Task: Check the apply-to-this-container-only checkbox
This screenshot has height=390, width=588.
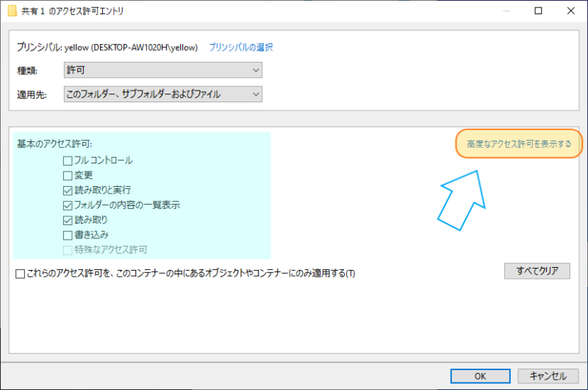Action: tap(21, 274)
